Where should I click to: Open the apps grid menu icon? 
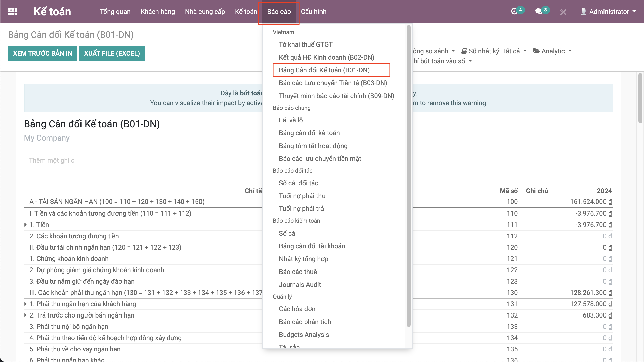13,11
